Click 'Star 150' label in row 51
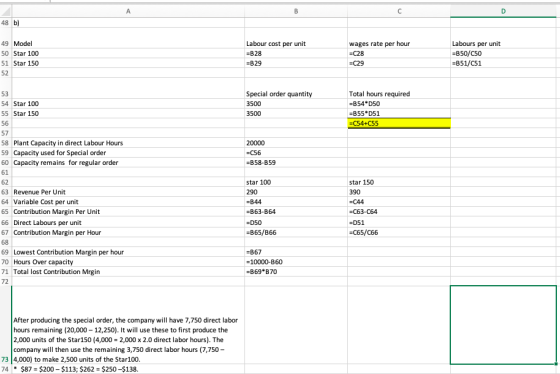The height and width of the screenshot is (374, 560). [x=128, y=63]
